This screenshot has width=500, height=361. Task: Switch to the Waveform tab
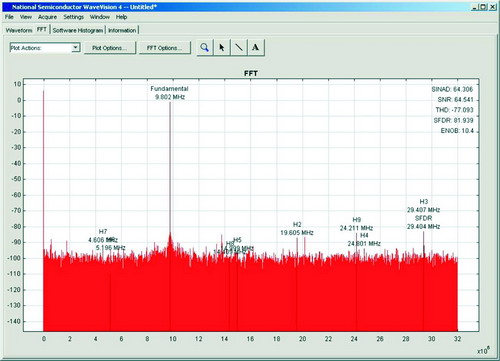point(19,30)
